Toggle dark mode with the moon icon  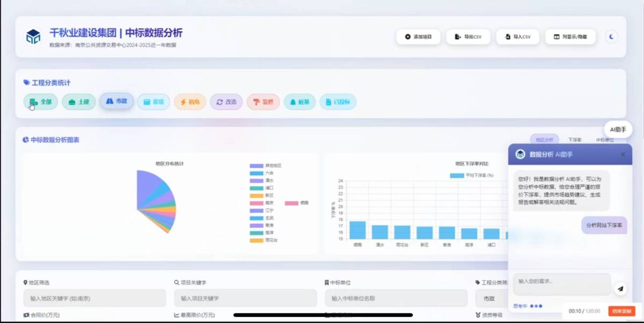pos(611,37)
